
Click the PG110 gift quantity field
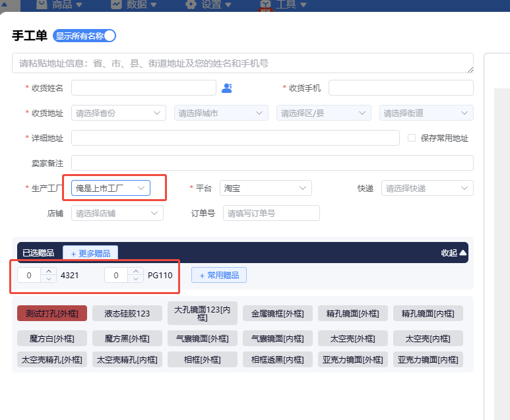(x=116, y=275)
